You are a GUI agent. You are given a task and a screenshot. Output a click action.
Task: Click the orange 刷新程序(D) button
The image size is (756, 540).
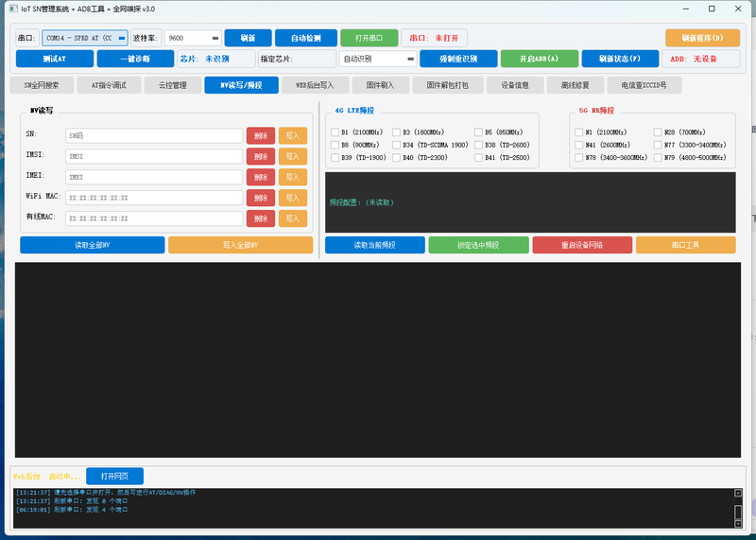(702, 38)
